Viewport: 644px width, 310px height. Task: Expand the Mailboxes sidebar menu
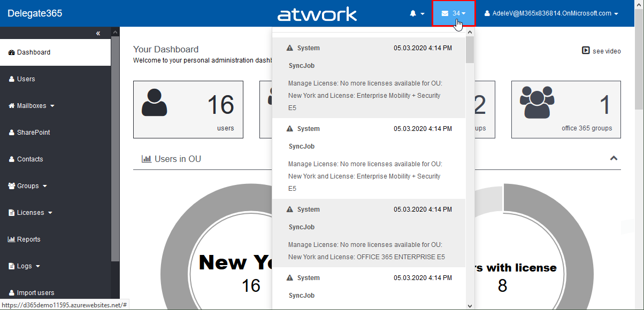point(56,106)
